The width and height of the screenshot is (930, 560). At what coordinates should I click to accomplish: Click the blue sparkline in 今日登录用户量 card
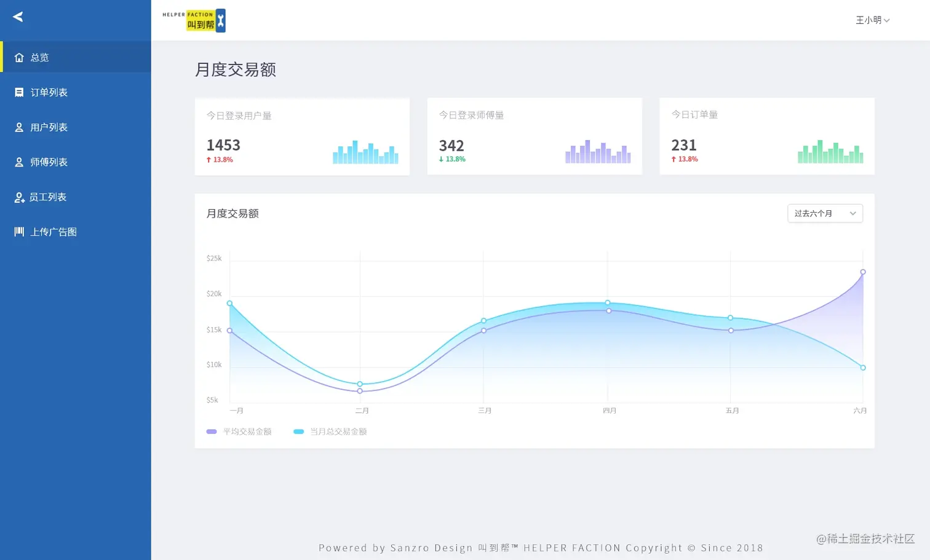pos(365,152)
